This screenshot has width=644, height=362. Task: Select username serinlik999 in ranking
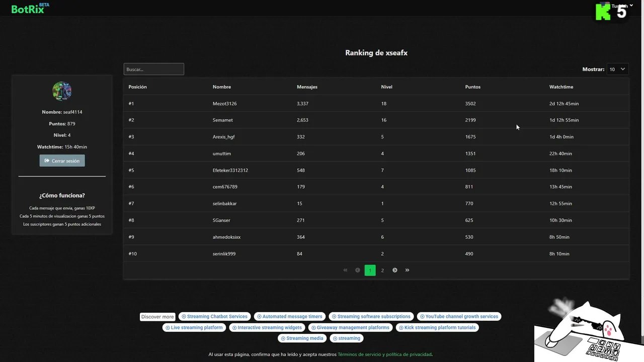click(224, 254)
